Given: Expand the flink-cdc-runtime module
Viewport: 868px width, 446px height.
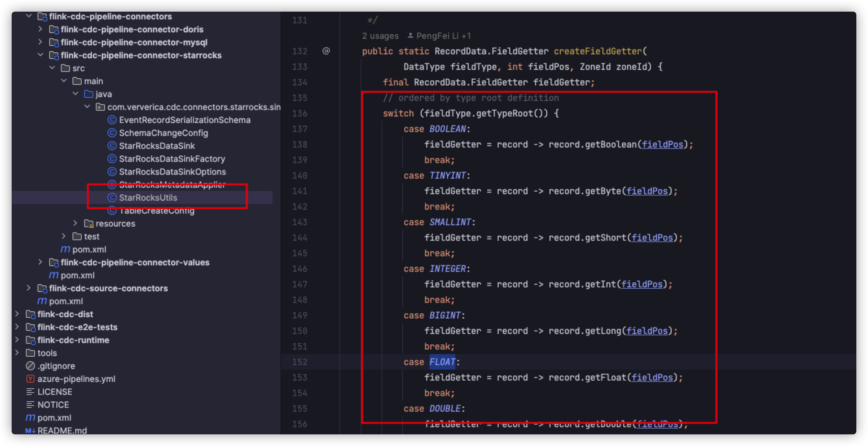Looking at the screenshot, I should click(17, 340).
